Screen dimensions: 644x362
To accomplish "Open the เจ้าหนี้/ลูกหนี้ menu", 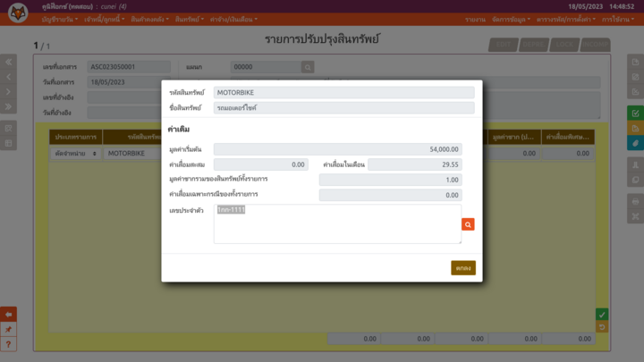I will pyautogui.click(x=105, y=20).
